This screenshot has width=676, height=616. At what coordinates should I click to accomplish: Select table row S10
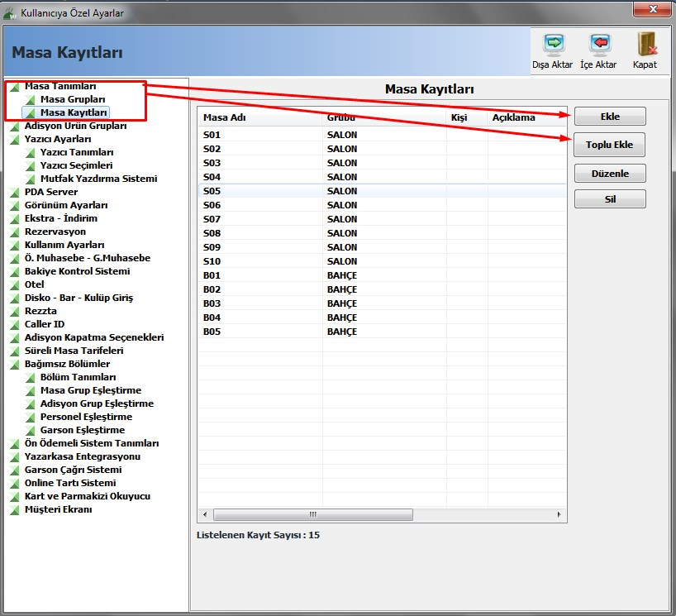tap(383, 261)
